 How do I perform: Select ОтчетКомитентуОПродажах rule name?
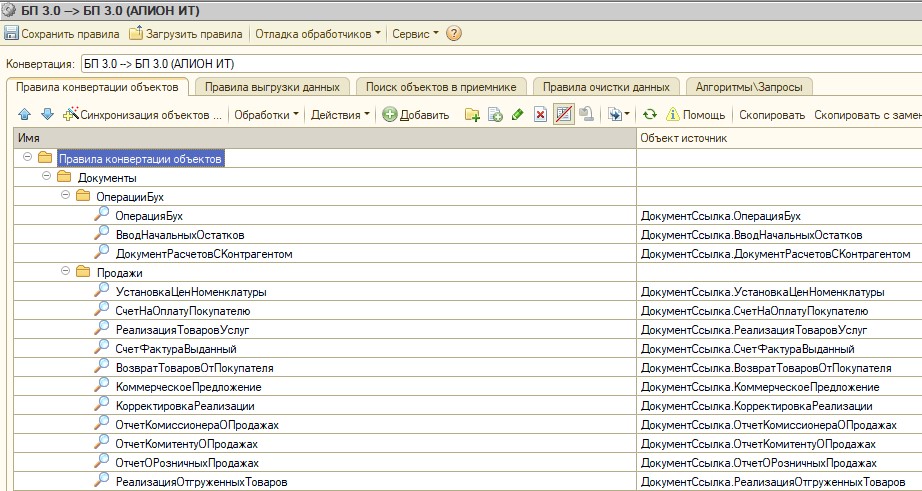tap(186, 444)
